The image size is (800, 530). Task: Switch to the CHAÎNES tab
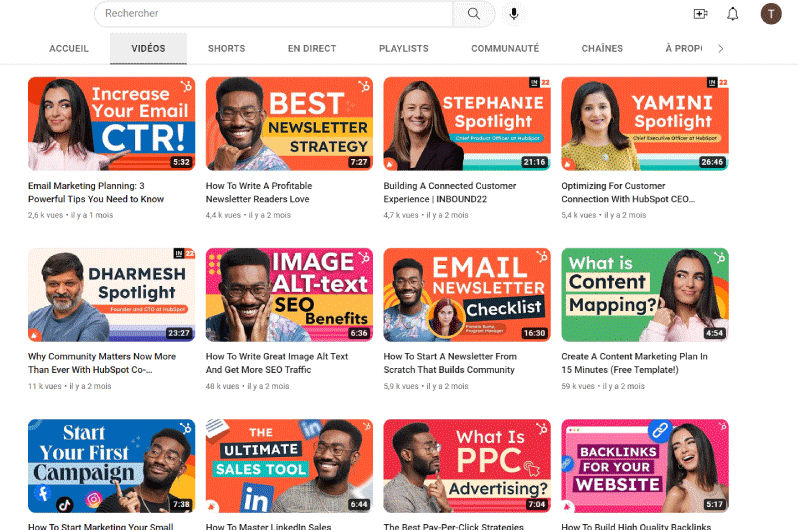602,48
